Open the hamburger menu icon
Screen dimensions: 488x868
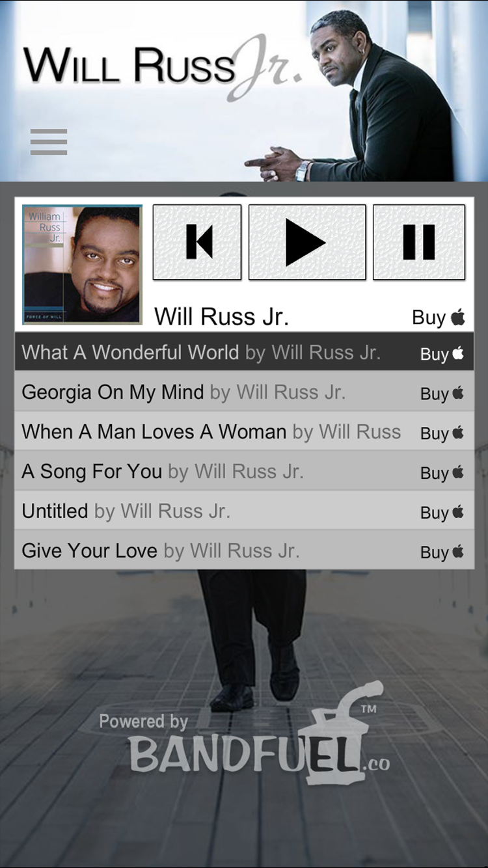click(49, 142)
